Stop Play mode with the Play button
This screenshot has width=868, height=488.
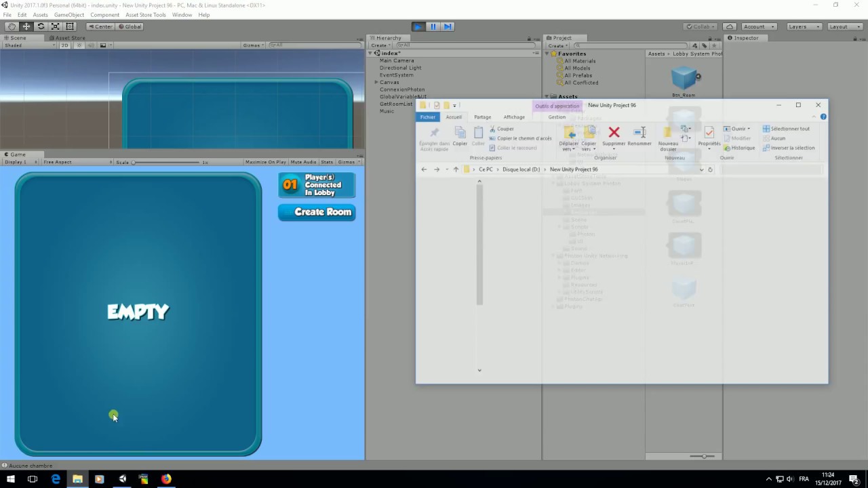click(418, 26)
